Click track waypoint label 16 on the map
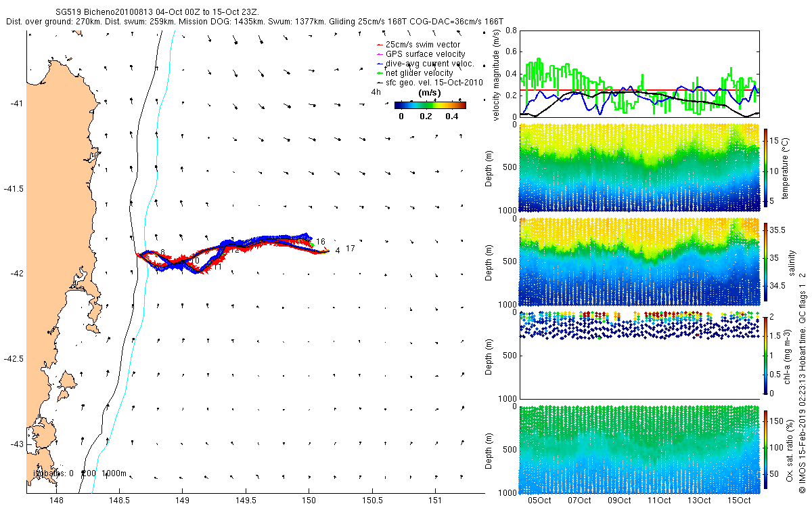 pos(321,242)
